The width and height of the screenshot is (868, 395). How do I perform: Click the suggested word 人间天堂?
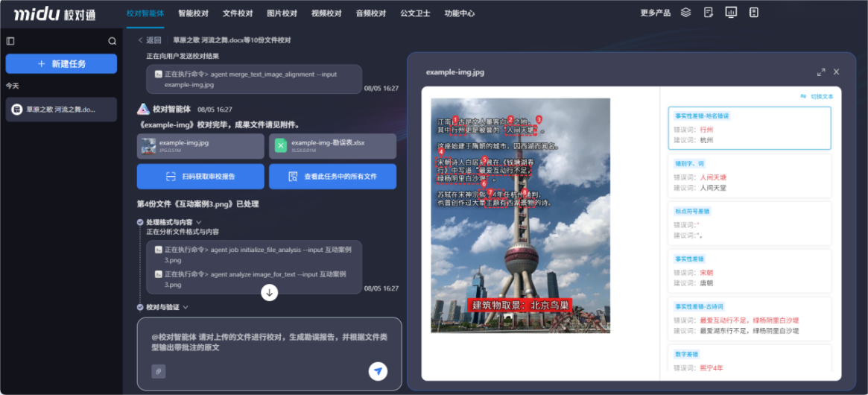click(x=713, y=188)
